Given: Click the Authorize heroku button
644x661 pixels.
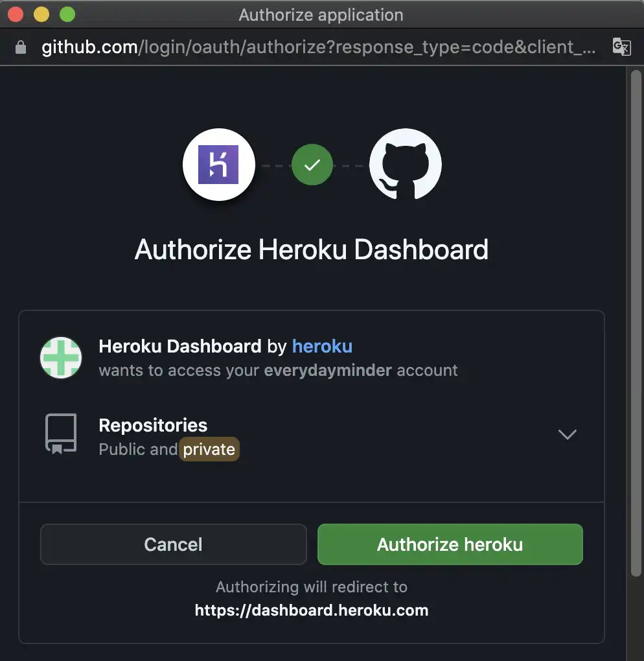Looking at the screenshot, I should pyautogui.click(x=450, y=544).
